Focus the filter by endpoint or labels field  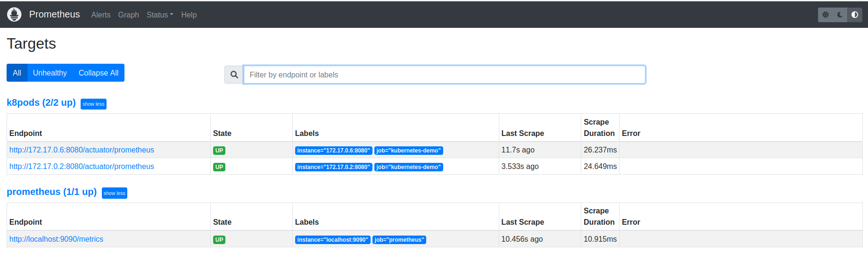pyautogui.click(x=444, y=75)
